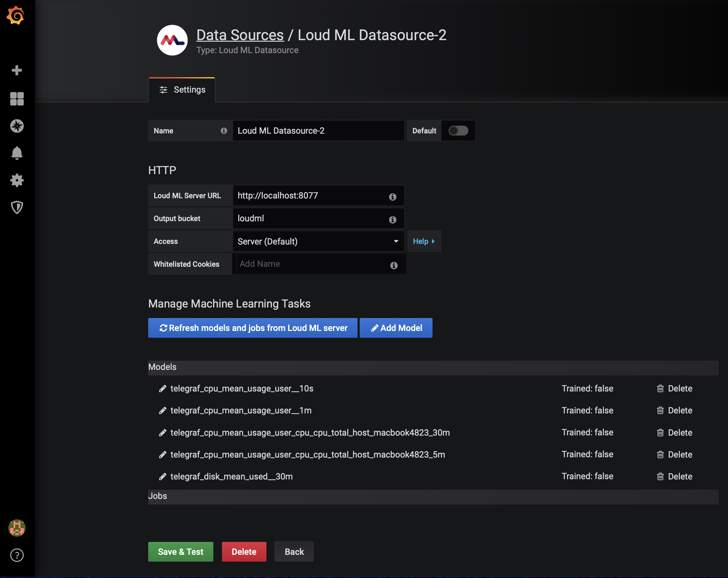The width and height of the screenshot is (728, 578).
Task: Open the Server Admin shield icon
Action: 17,207
